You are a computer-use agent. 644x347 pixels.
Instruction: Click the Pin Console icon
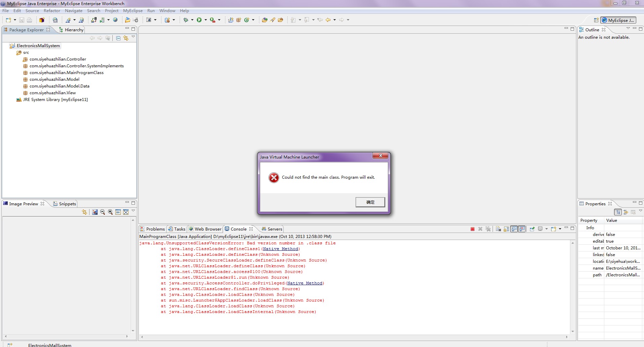(x=532, y=229)
